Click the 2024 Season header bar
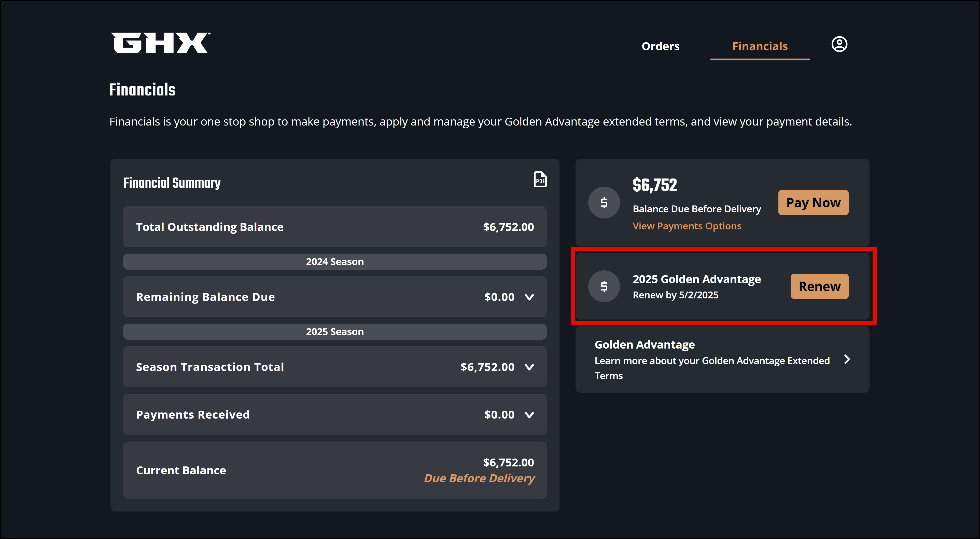Image resolution: width=980 pixels, height=539 pixels. click(334, 261)
